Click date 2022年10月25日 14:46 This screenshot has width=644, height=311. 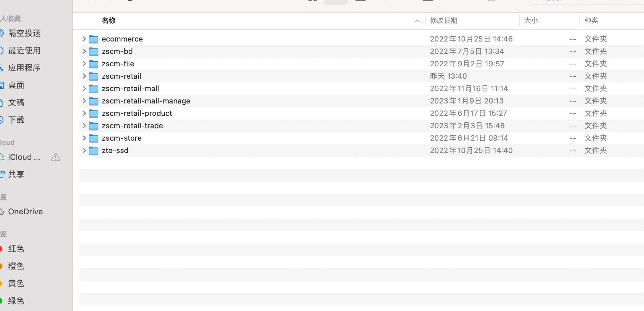coord(471,39)
